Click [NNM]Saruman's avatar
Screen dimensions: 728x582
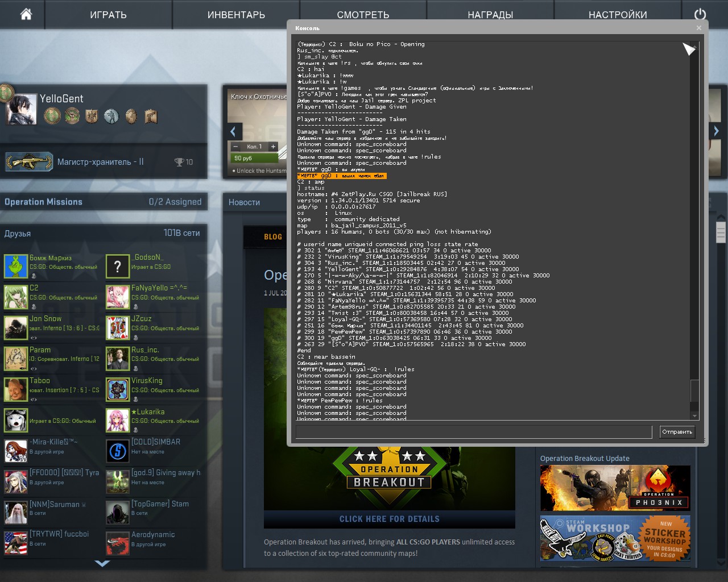coord(15,512)
